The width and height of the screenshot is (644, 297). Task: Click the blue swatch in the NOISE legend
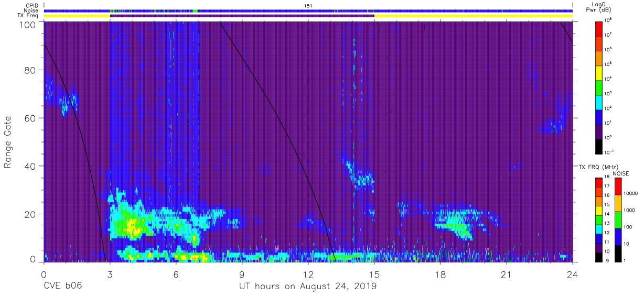coord(618,236)
